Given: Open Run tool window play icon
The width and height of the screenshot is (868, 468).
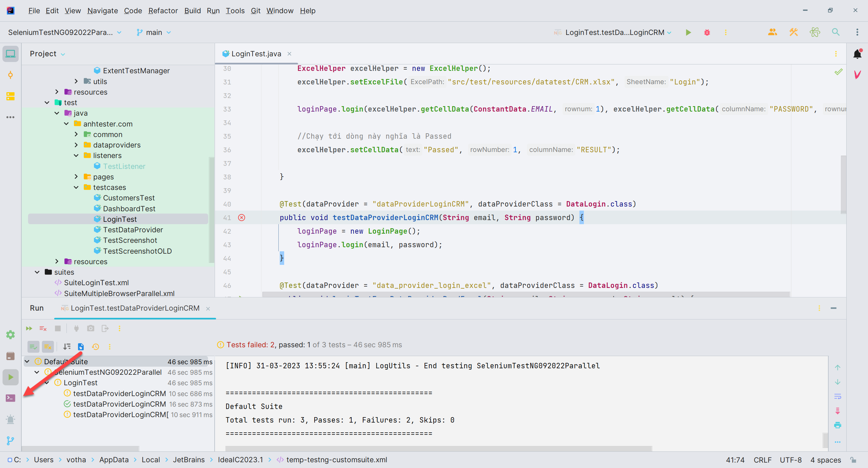Looking at the screenshot, I should coord(11,377).
